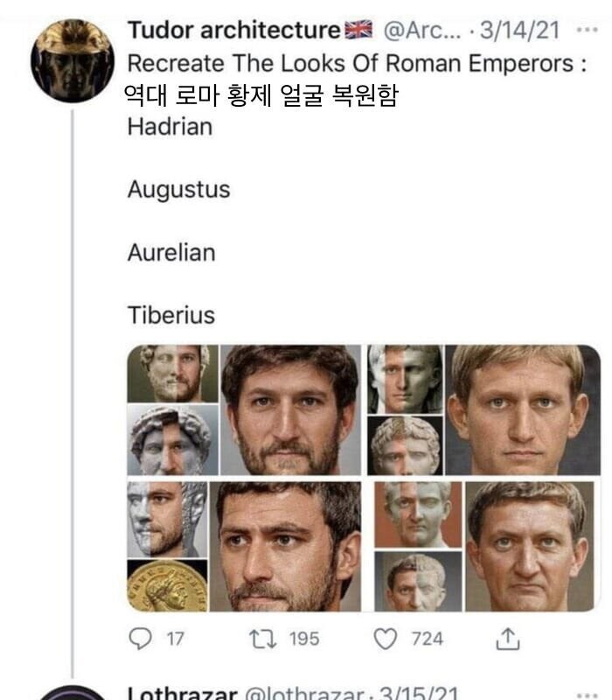
Task: Click the tweet text 'Recreate The Looks Of Roman Emperors'
Action: point(351,63)
